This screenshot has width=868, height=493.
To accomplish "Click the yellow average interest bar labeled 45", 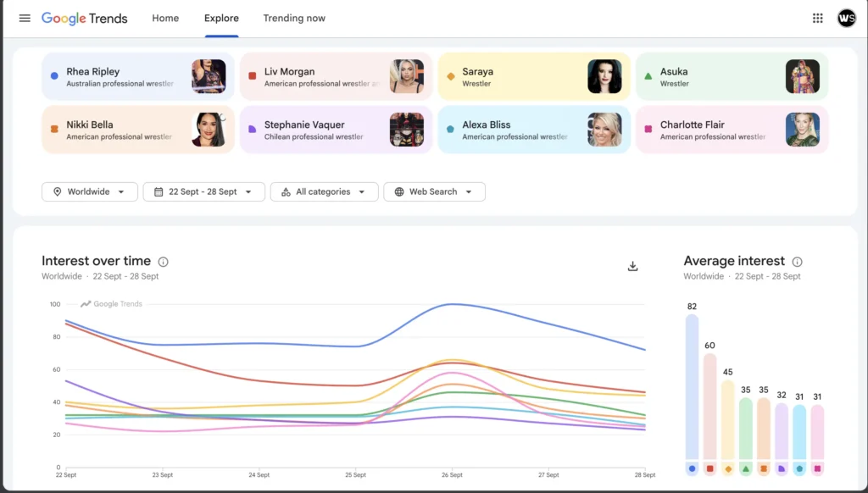I will coord(728,420).
